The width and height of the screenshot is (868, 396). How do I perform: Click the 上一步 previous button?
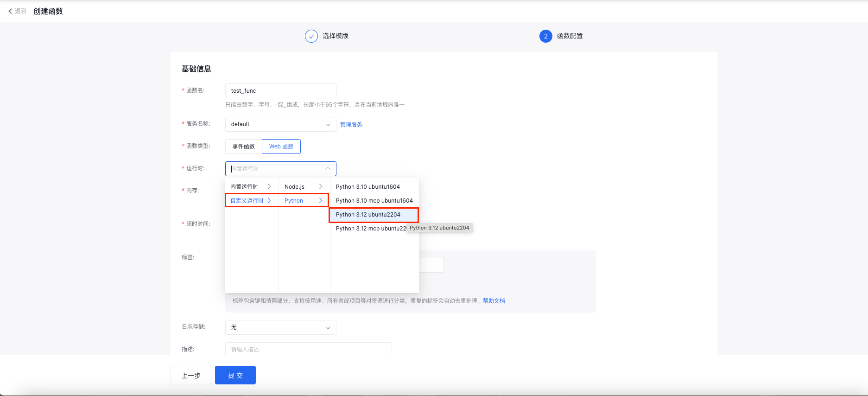pyautogui.click(x=190, y=375)
